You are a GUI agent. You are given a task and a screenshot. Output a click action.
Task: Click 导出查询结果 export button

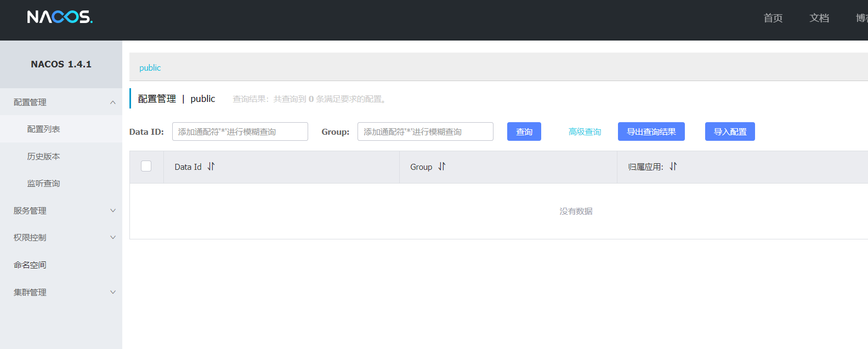[x=651, y=131]
